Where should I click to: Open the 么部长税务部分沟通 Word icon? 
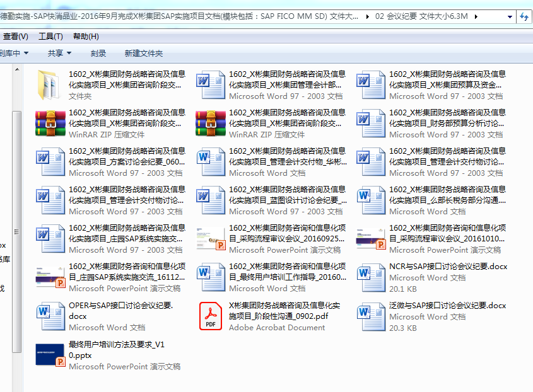(371, 200)
